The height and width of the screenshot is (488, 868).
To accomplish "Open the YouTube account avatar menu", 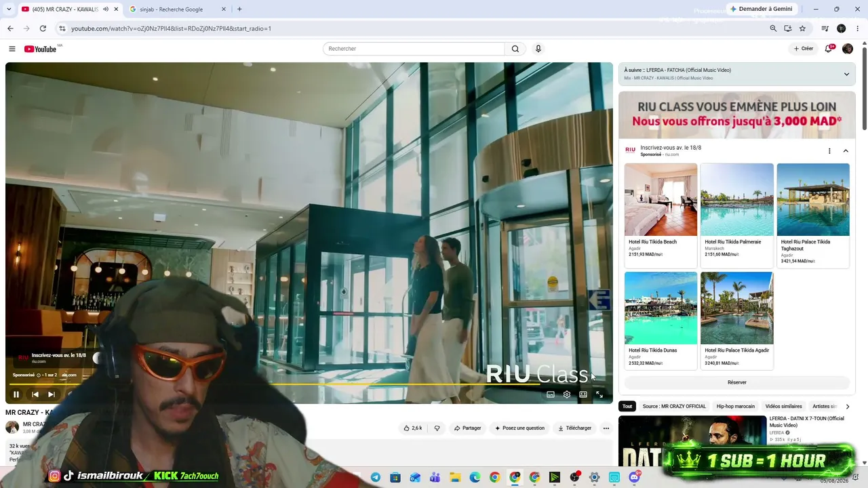I will [848, 49].
